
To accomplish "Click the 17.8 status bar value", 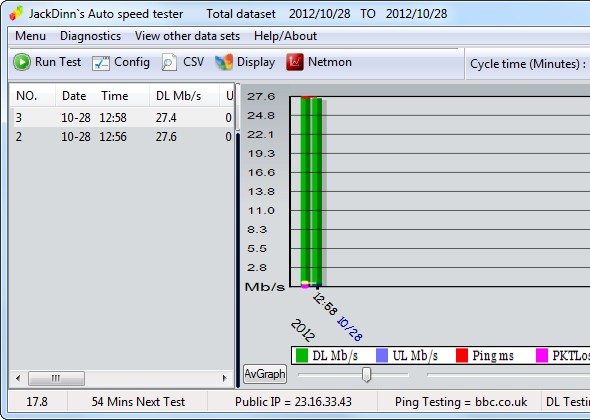I will tap(37, 402).
